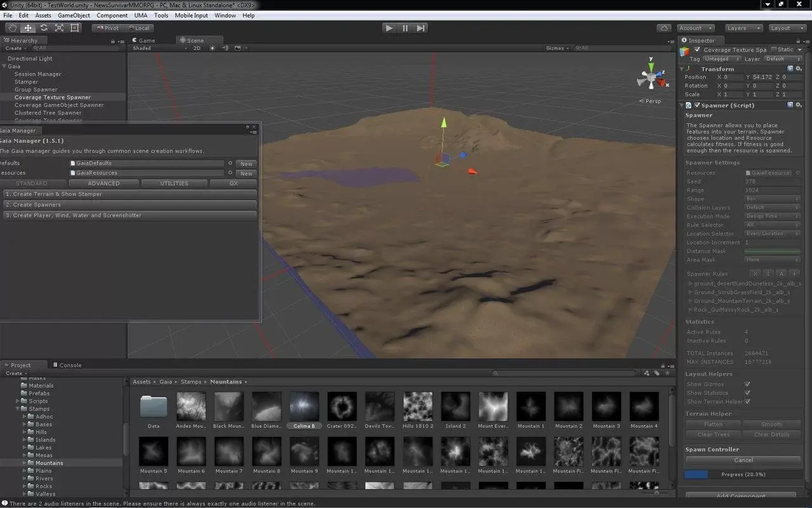Viewport: 812px width, 508px height.
Task: Cancel the spawn in Spawn Controller
Action: [x=743, y=460]
